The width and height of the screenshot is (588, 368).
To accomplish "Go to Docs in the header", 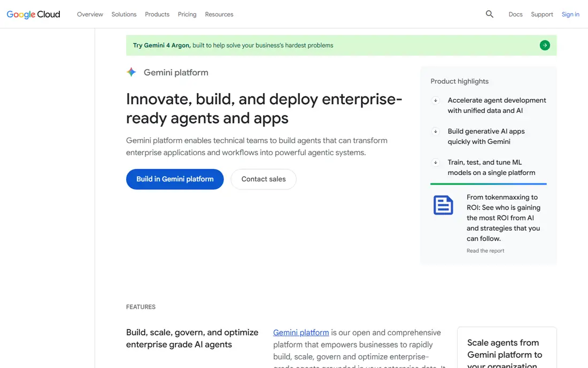I will pyautogui.click(x=515, y=14).
